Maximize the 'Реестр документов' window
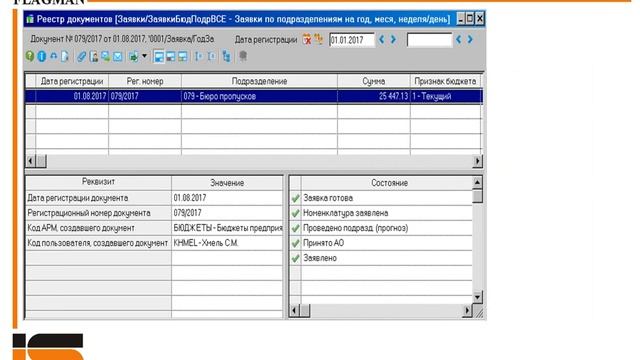Screen dimensions: 640x360 (470, 19)
